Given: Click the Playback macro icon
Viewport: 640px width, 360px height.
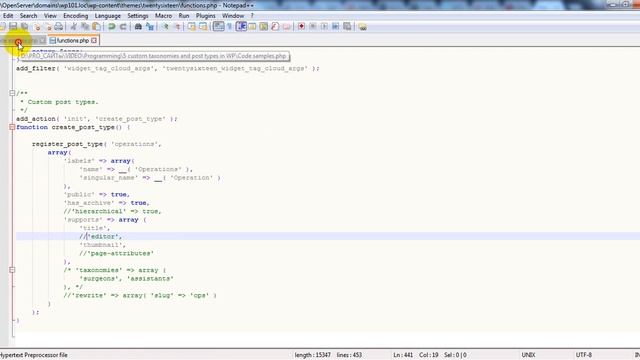Looking at the screenshot, I should click(x=324, y=27).
